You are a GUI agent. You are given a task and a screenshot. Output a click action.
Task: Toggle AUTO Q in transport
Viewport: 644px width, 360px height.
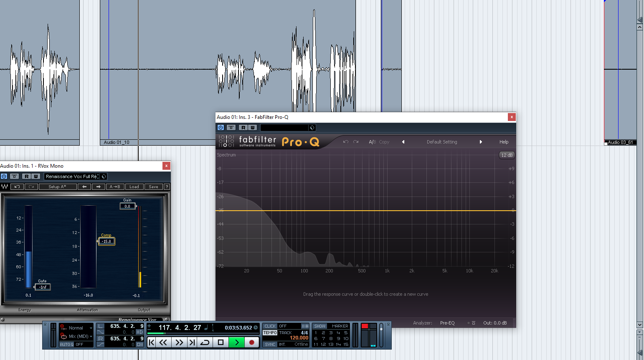66,345
